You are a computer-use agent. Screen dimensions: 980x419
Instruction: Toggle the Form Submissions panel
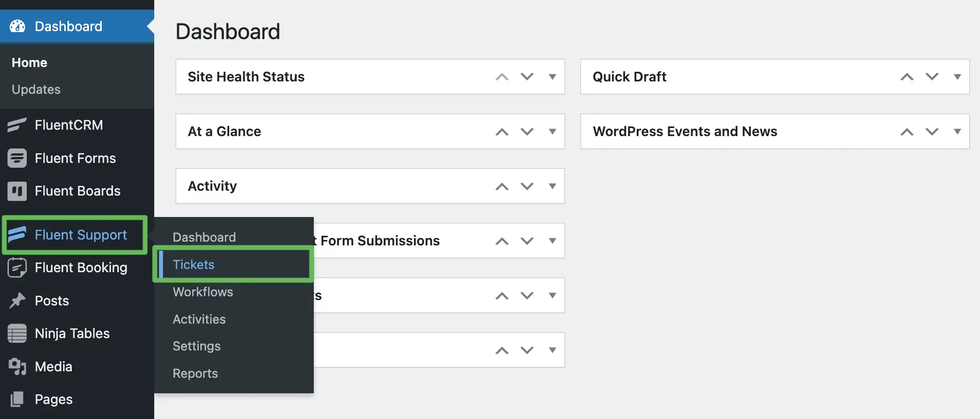[x=552, y=241]
